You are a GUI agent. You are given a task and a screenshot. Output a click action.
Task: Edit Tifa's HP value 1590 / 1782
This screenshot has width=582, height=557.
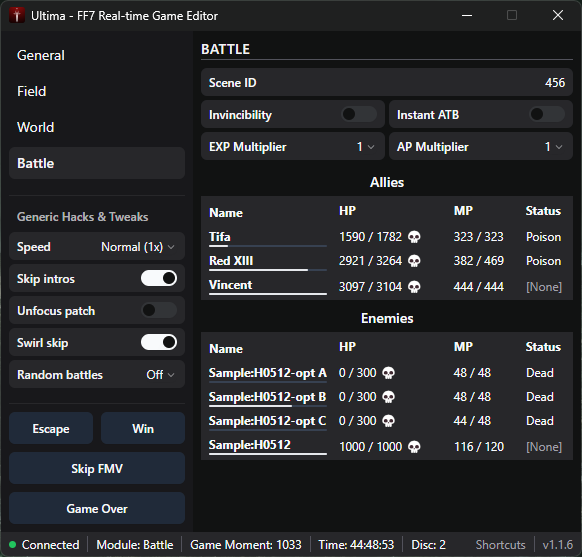click(x=370, y=237)
